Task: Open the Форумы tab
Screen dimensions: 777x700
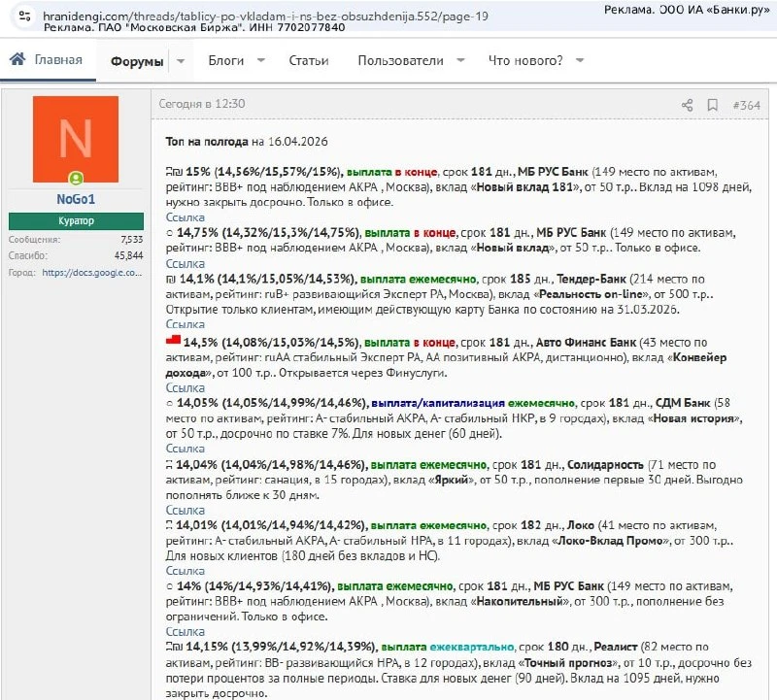Action: coord(137,61)
